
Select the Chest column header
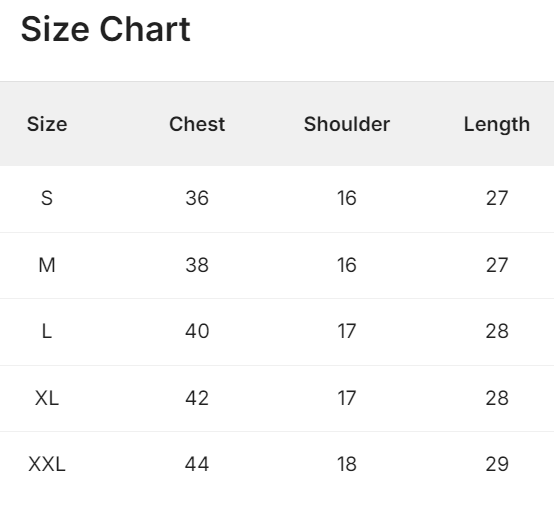[197, 124]
